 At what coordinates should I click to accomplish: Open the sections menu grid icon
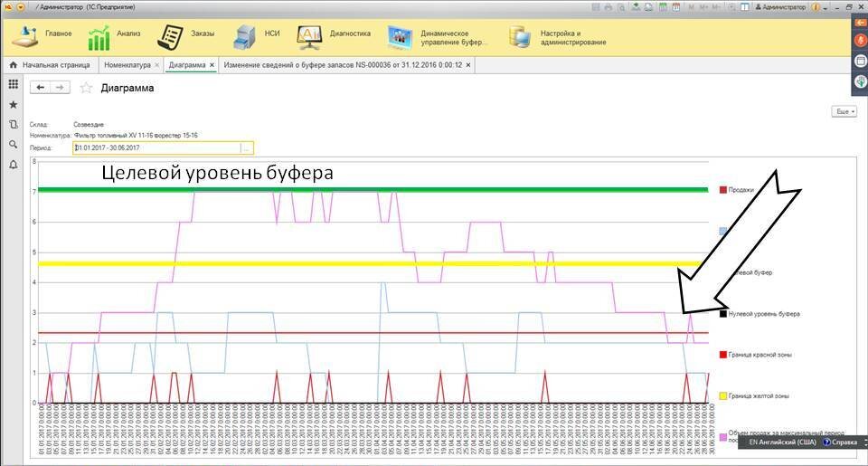click(14, 84)
